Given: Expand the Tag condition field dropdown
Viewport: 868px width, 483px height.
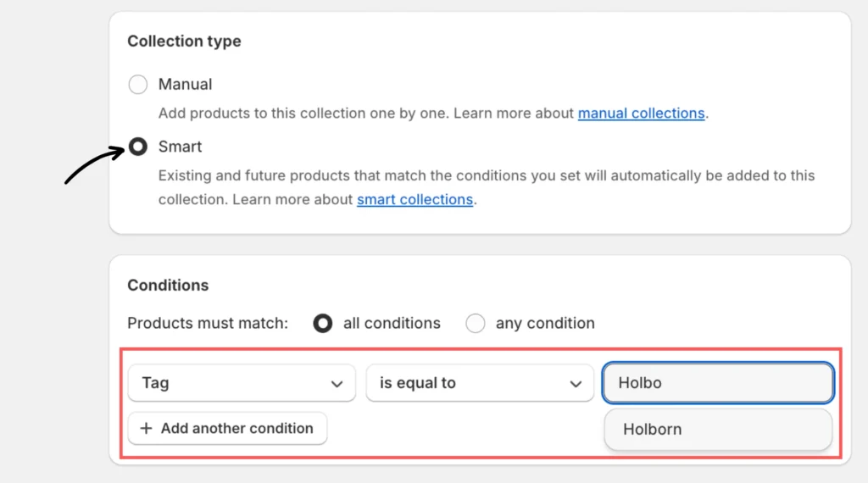Looking at the screenshot, I should pyautogui.click(x=229, y=383).
